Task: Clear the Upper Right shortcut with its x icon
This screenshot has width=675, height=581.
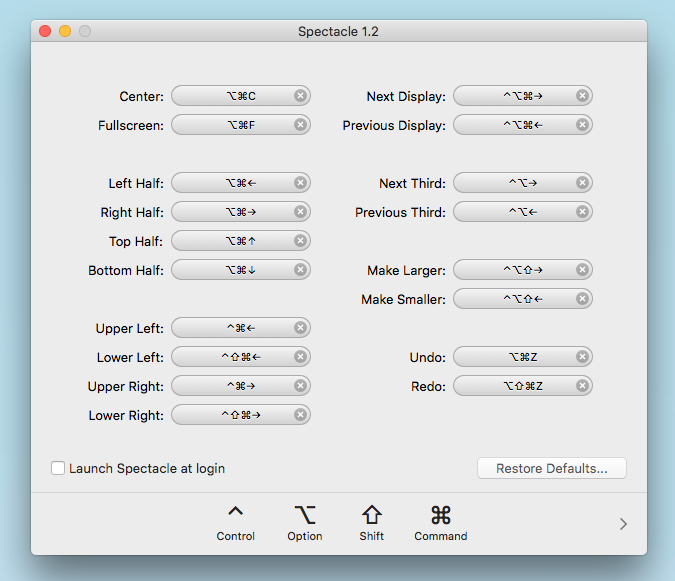Action: (300, 386)
